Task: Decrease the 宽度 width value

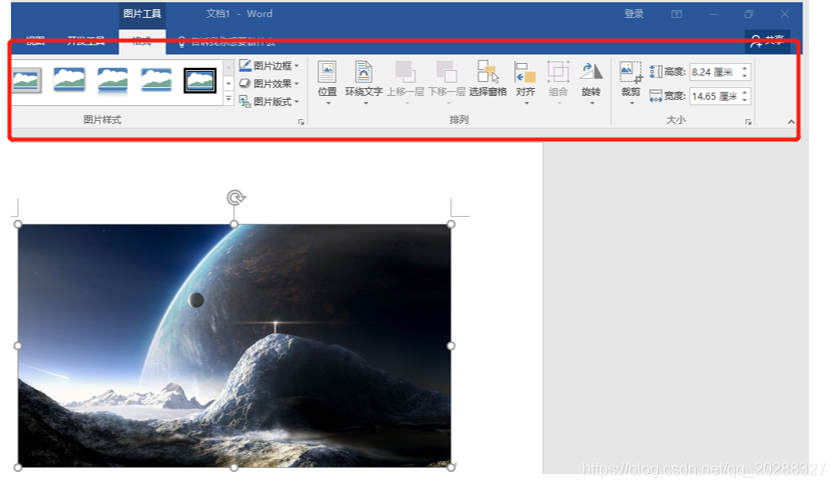Action: point(745,100)
